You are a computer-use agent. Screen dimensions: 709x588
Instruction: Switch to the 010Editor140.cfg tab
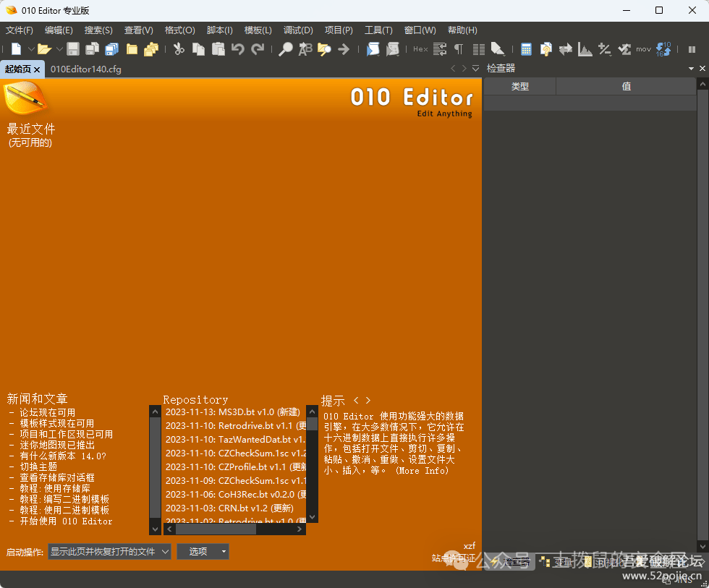(86, 69)
